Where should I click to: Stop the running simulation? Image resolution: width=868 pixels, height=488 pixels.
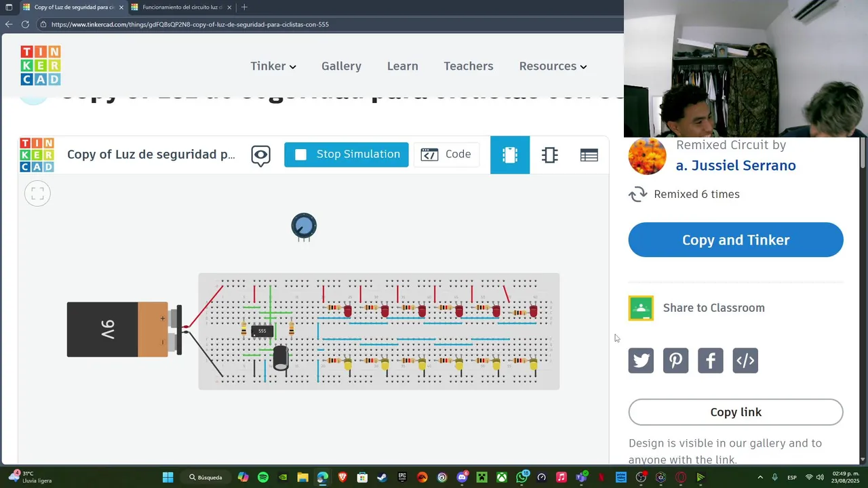tap(347, 155)
